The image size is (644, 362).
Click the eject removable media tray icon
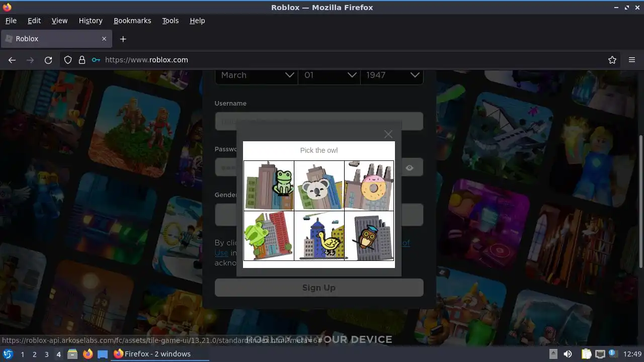pos(553,354)
